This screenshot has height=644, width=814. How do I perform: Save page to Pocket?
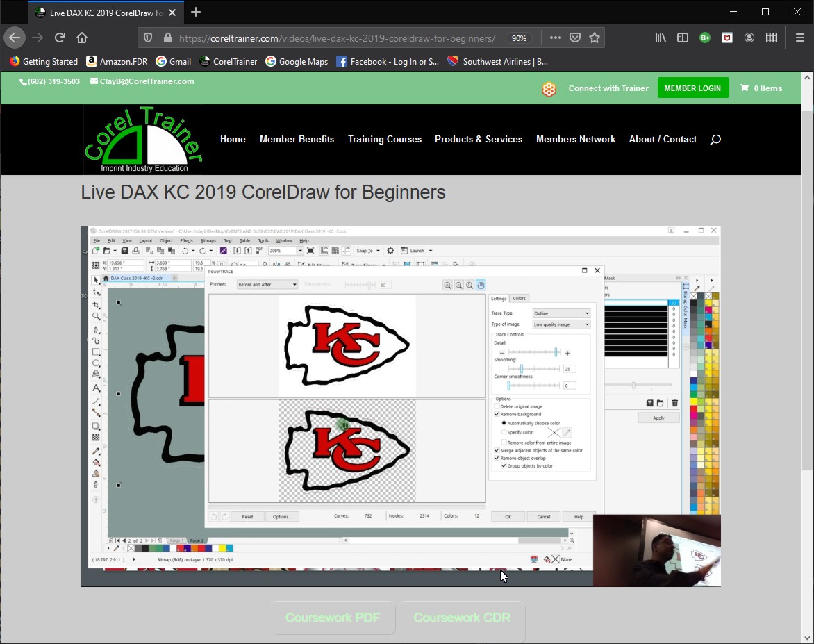point(574,38)
